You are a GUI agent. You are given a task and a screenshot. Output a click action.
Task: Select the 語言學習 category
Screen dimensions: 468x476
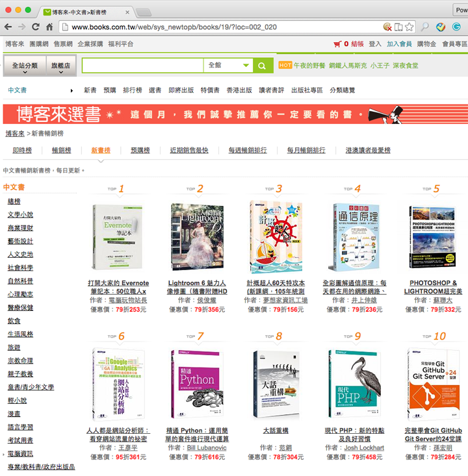click(20, 427)
